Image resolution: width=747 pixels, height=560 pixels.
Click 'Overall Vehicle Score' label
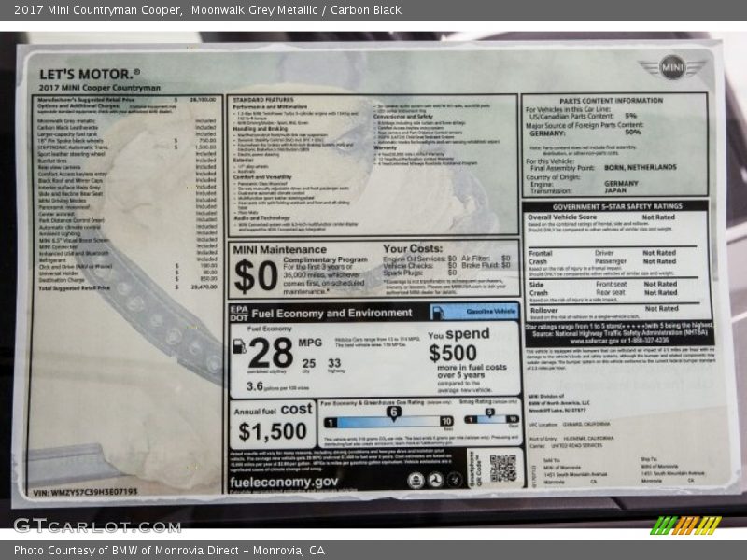[562, 217]
